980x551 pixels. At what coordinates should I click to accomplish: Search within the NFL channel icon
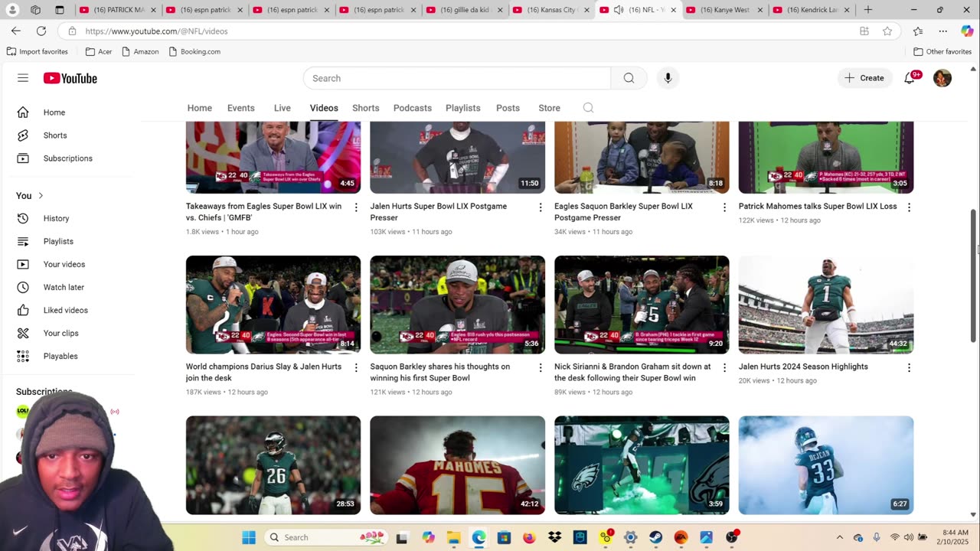tap(588, 108)
